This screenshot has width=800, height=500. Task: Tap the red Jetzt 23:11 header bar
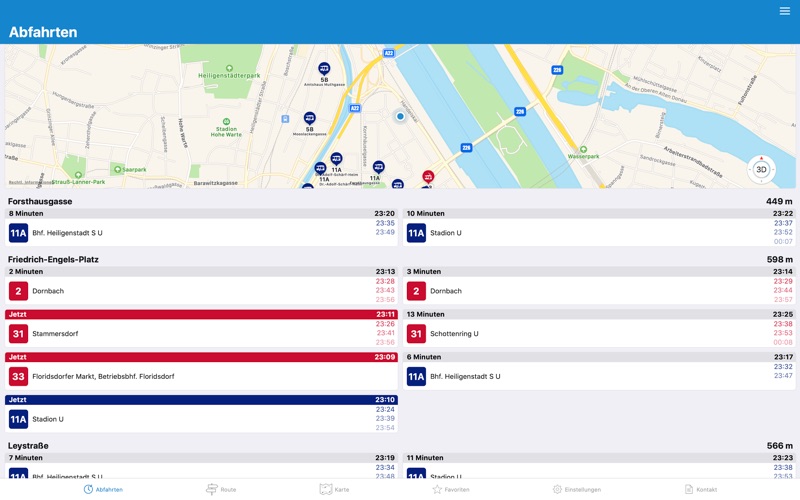tap(201, 314)
